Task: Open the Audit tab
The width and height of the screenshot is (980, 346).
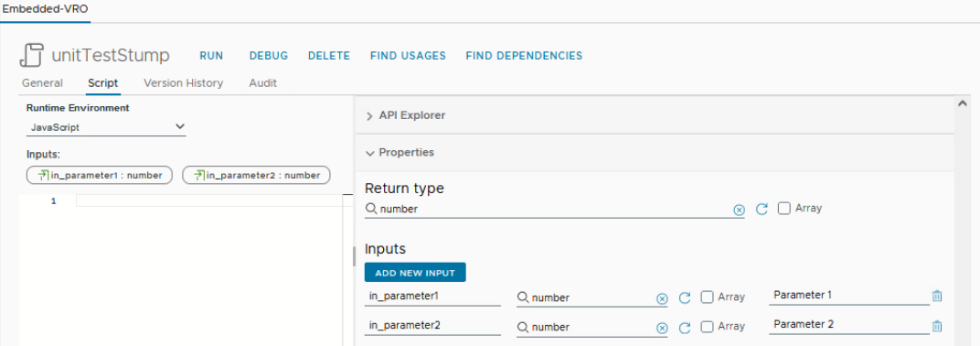Action: click(262, 83)
